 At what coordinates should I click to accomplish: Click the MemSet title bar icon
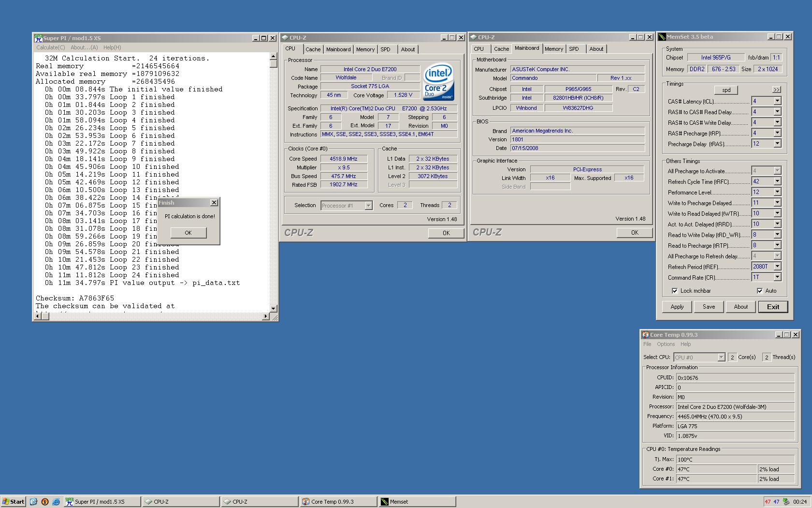point(662,37)
